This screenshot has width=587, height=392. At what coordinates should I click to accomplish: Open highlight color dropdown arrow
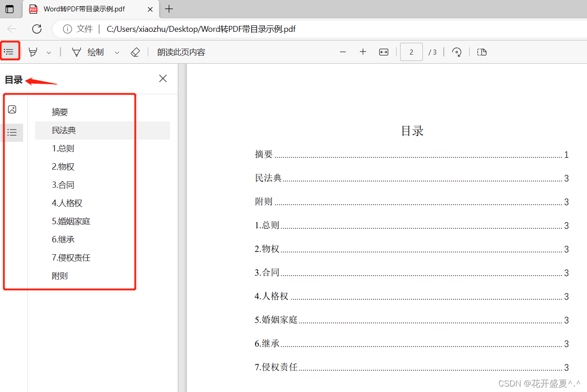[49, 53]
